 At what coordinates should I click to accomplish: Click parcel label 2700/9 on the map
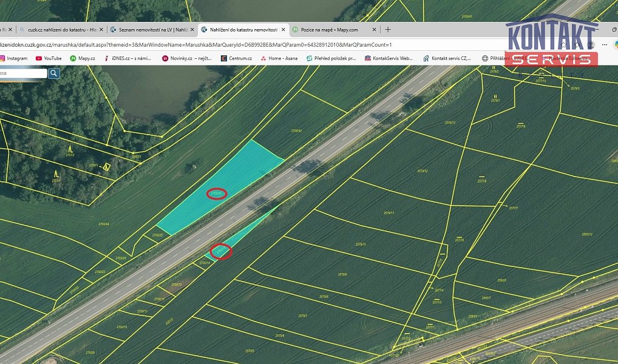(90, 352)
